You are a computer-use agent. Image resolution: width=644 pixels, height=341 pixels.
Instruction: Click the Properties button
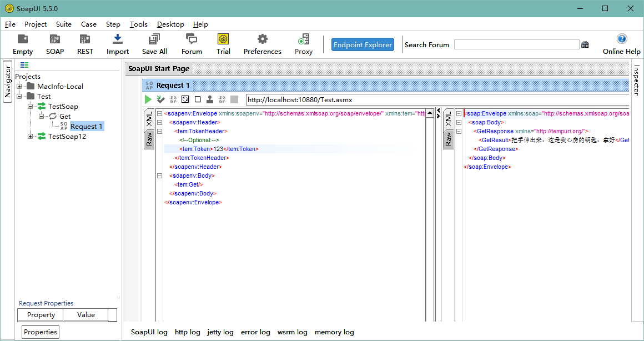point(40,332)
